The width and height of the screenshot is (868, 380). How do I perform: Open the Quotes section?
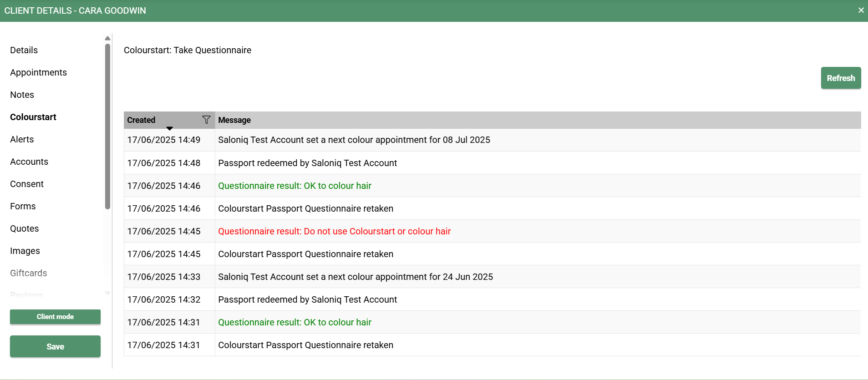[x=25, y=228]
